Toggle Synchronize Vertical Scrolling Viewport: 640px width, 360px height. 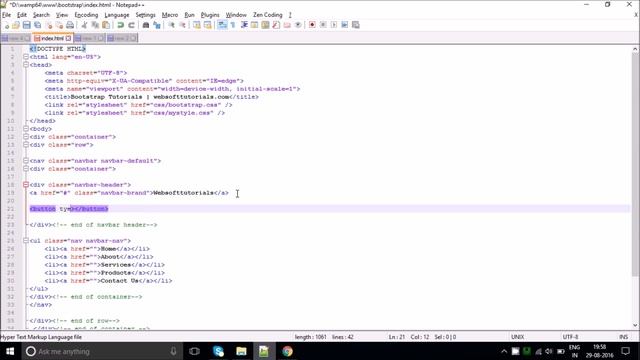point(197,25)
